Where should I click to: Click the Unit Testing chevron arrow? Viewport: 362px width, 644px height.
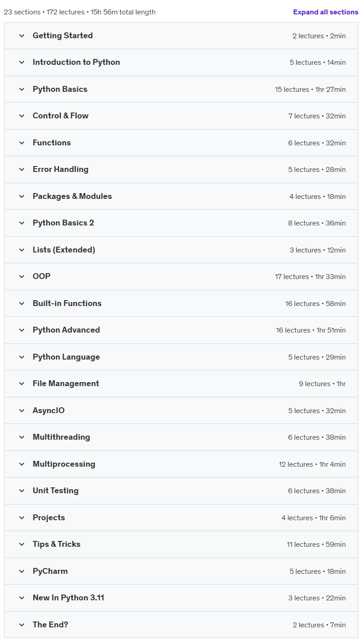22,491
